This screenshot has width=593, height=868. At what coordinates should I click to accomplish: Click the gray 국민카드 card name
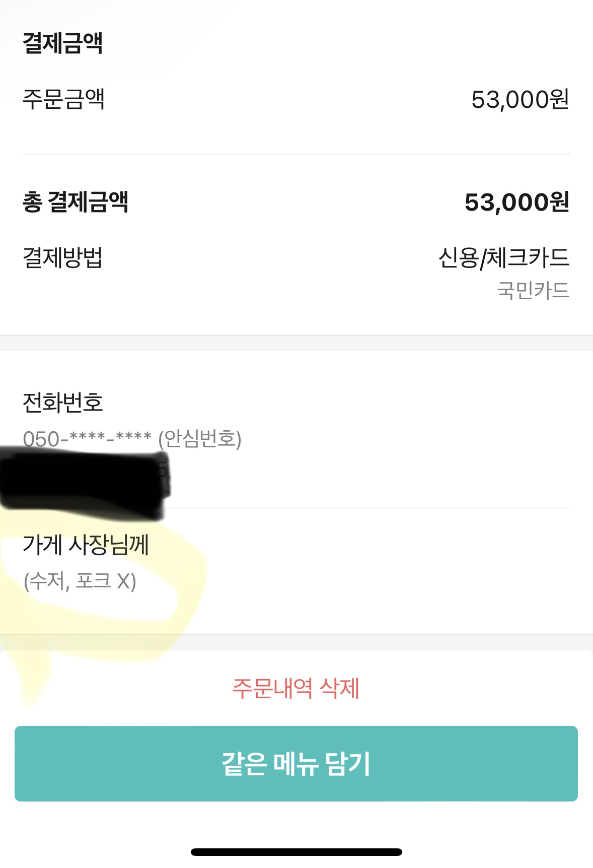533,290
